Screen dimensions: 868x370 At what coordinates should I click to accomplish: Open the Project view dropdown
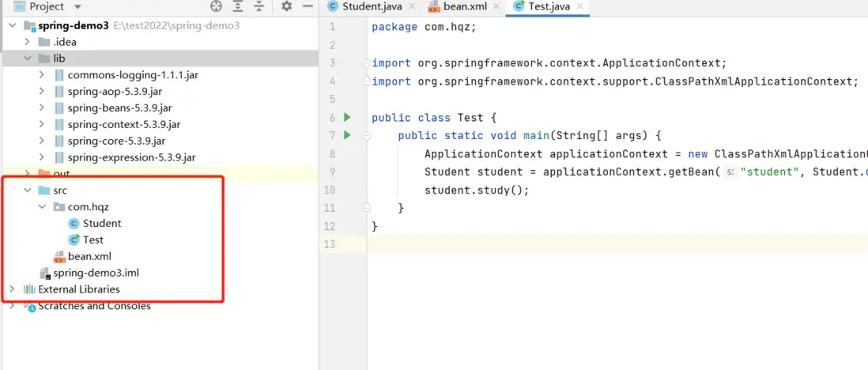click(x=77, y=7)
